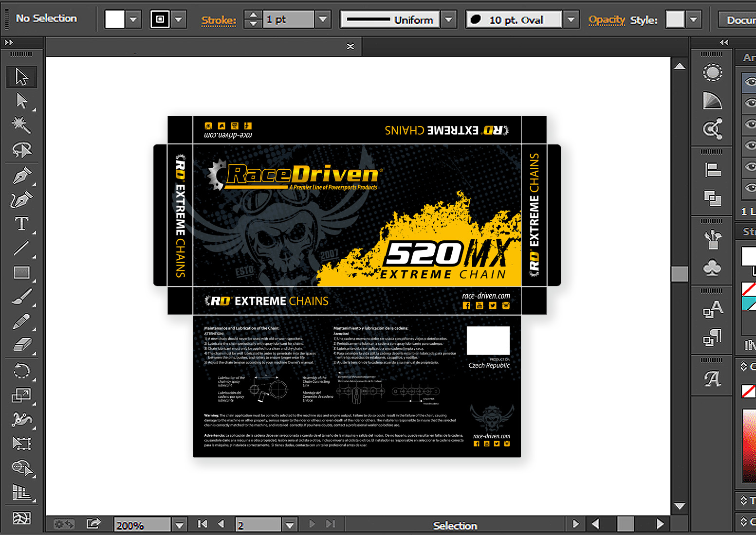This screenshot has width=756, height=535.
Task: Click the cyan swatch in right panel
Action: pos(749,303)
